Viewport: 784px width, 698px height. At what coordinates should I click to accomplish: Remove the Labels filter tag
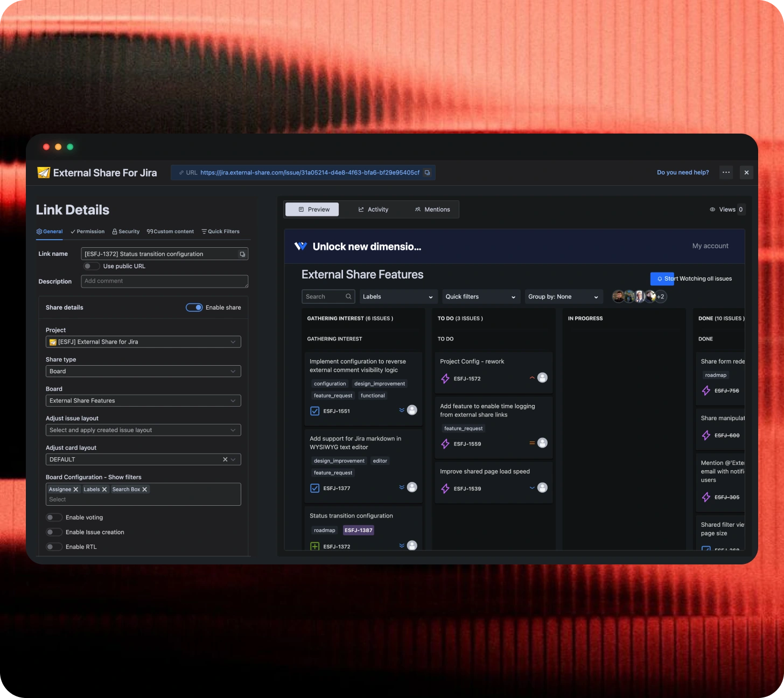pyautogui.click(x=104, y=490)
